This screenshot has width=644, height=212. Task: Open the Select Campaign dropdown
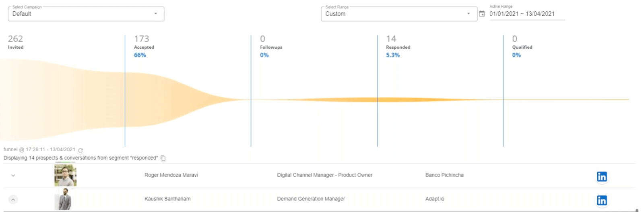coord(86,14)
